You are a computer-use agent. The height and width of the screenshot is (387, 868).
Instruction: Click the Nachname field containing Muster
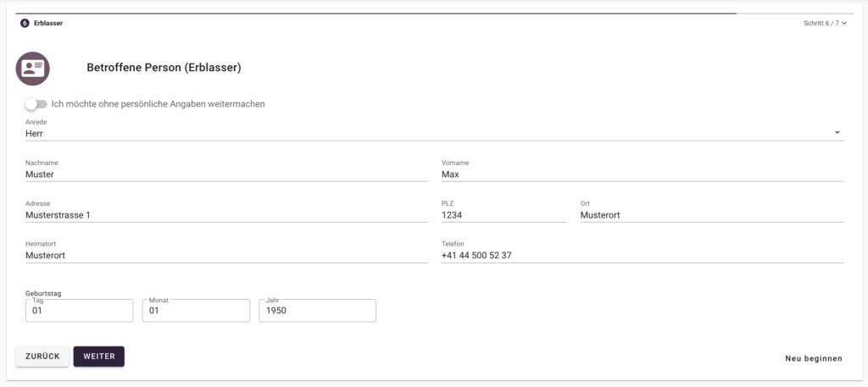pyautogui.click(x=226, y=174)
